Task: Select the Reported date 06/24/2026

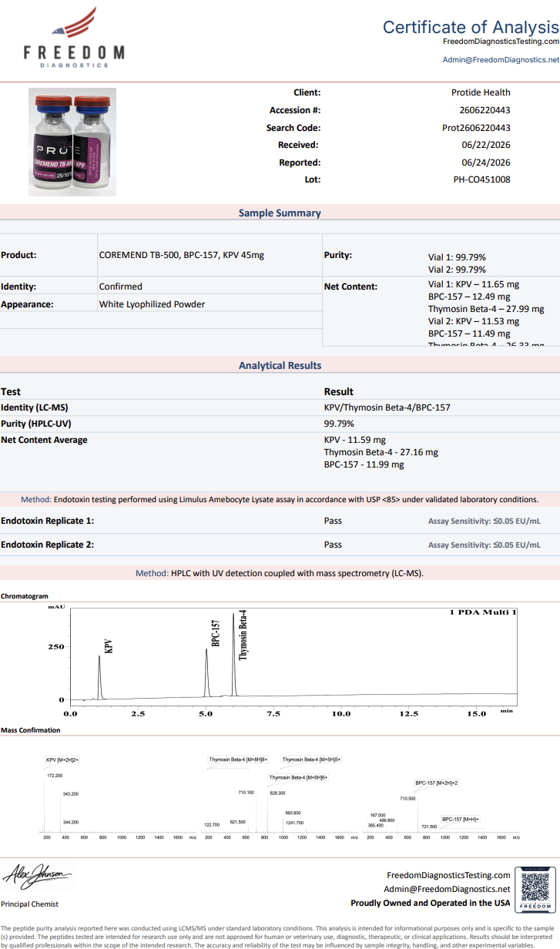Action: click(486, 163)
